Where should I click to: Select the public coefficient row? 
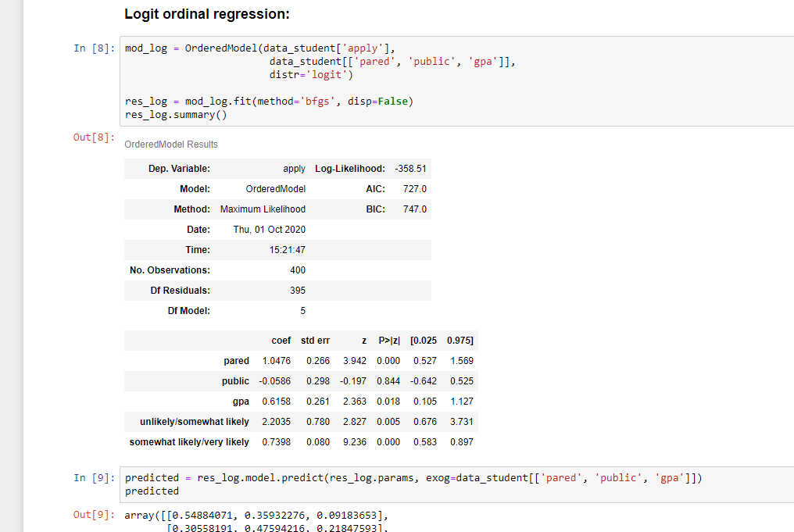(x=297, y=380)
